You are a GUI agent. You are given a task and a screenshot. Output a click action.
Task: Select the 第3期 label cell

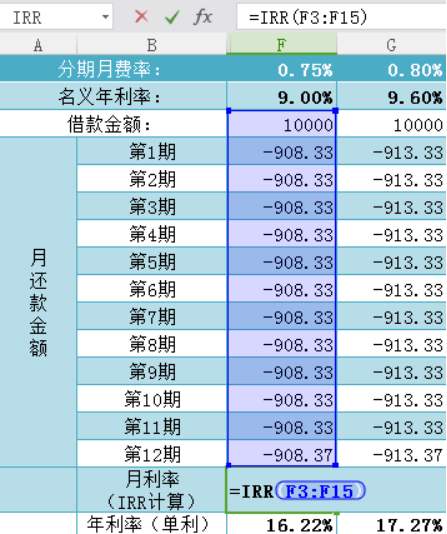click(x=152, y=206)
